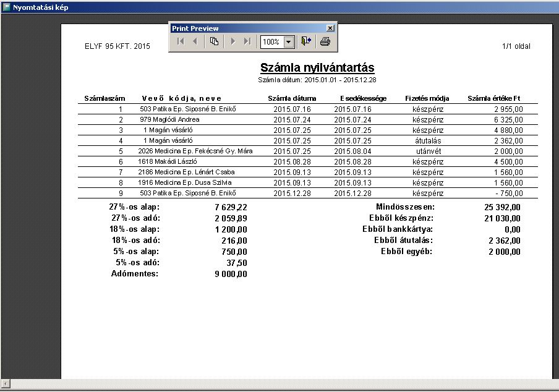The image size is (559, 392).
Task: Click the Ebből egyéb value 2 000,00
Action: [505, 252]
